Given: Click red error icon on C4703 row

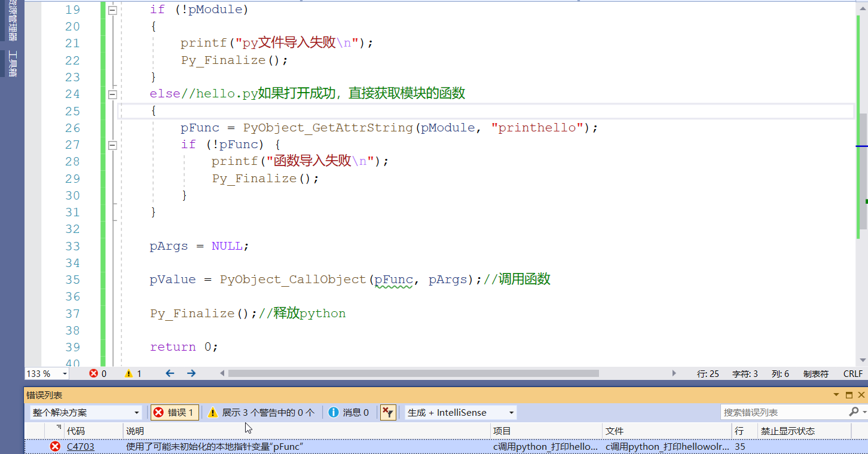Looking at the screenshot, I should click(x=55, y=446).
